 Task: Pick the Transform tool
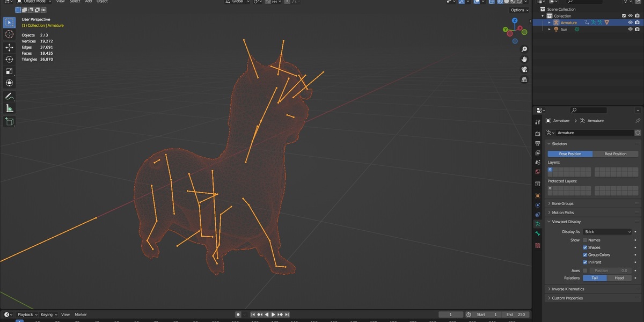click(x=9, y=83)
